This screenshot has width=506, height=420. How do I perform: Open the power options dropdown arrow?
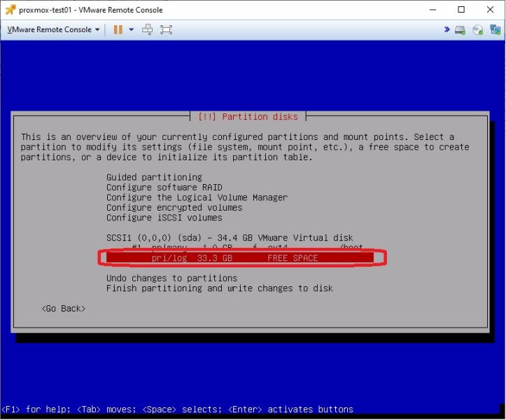point(132,29)
